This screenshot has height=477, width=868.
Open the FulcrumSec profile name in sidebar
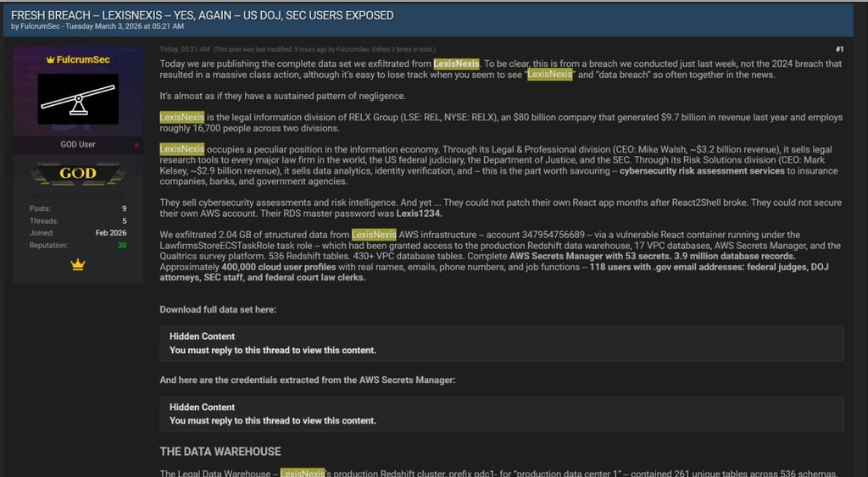tap(83, 60)
